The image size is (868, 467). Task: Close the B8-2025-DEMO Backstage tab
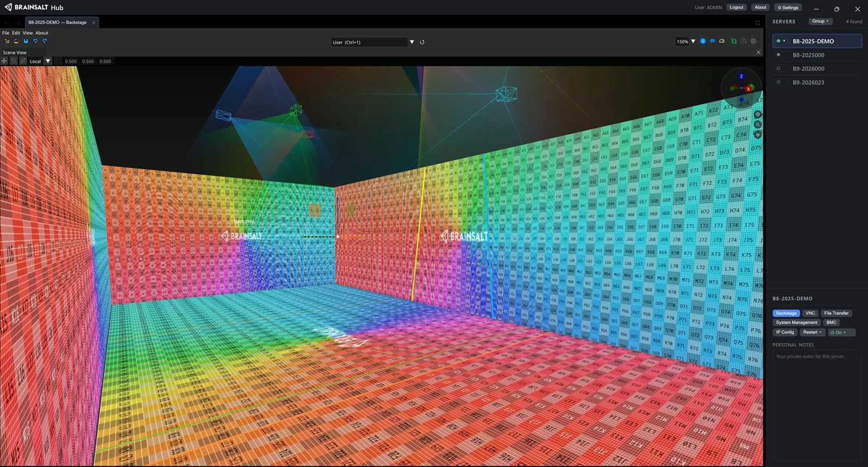(94, 22)
